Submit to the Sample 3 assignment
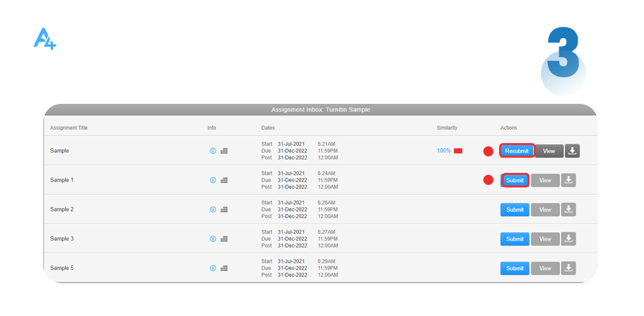 (x=514, y=239)
